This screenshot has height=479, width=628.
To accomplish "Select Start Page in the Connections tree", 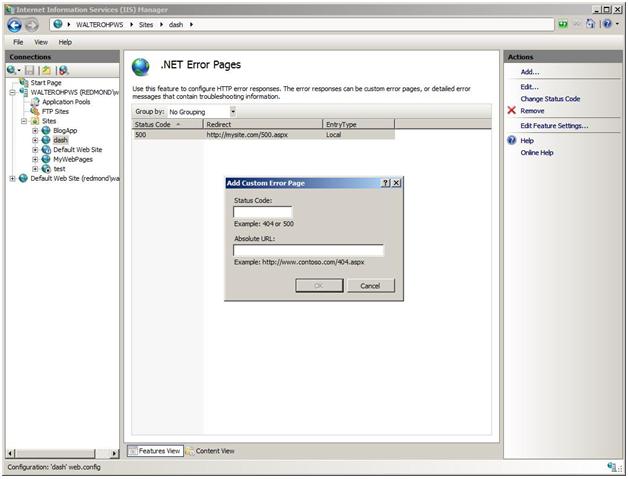I will click(x=46, y=83).
